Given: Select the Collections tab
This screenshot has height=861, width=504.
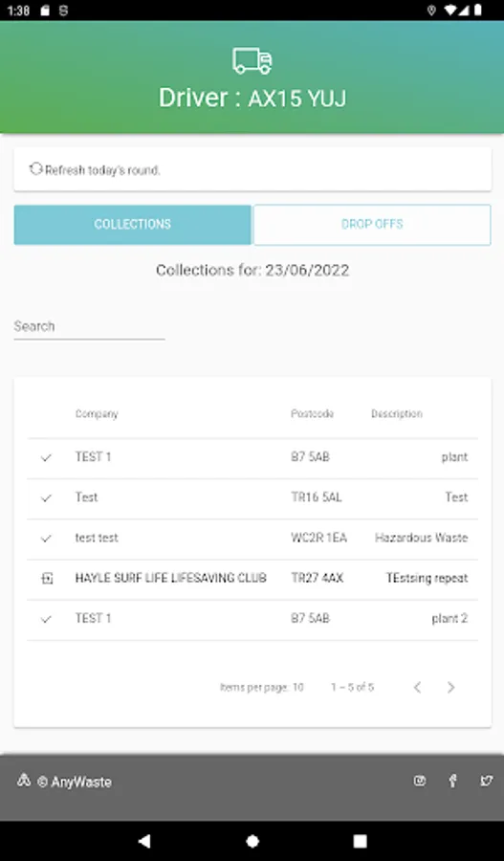Looking at the screenshot, I should coord(132,225).
